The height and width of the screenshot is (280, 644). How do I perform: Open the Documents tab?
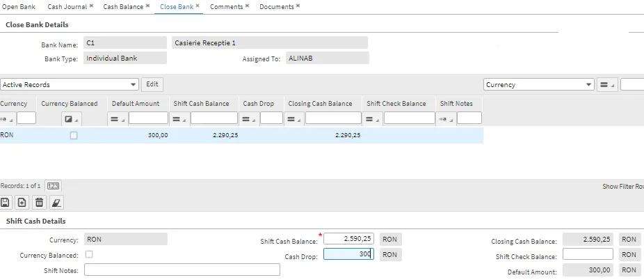click(x=276, y=6)
